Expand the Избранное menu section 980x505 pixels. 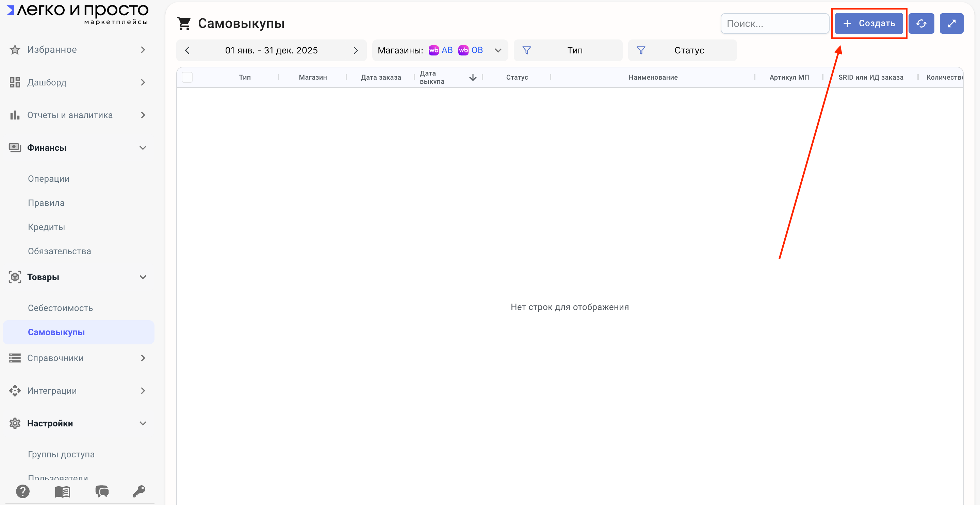point(143,49)
